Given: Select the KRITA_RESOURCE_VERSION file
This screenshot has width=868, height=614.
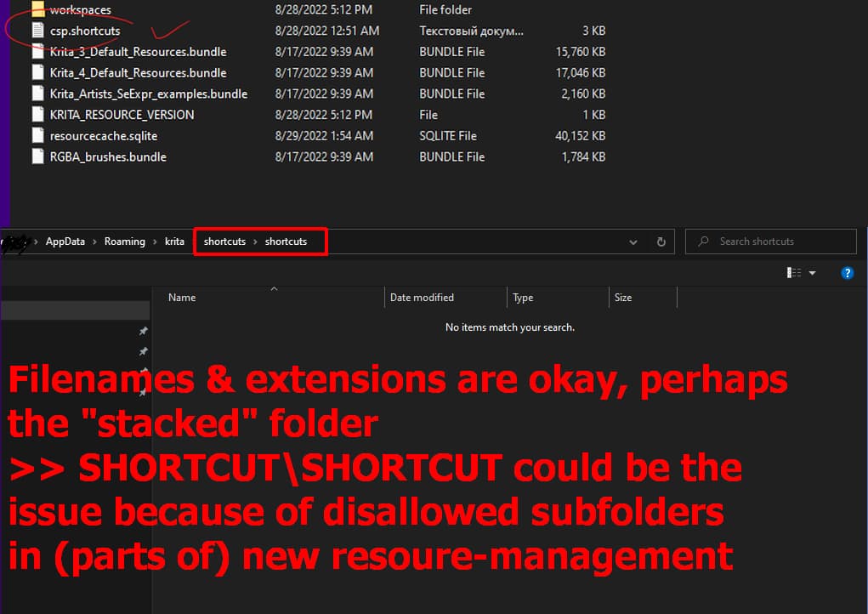Looking at the screenshot, I should (122, 115).
